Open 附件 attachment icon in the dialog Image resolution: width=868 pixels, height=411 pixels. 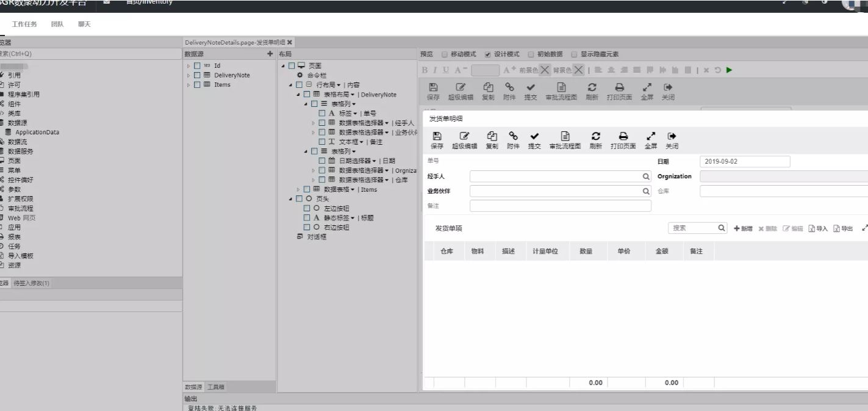[512, 136]
